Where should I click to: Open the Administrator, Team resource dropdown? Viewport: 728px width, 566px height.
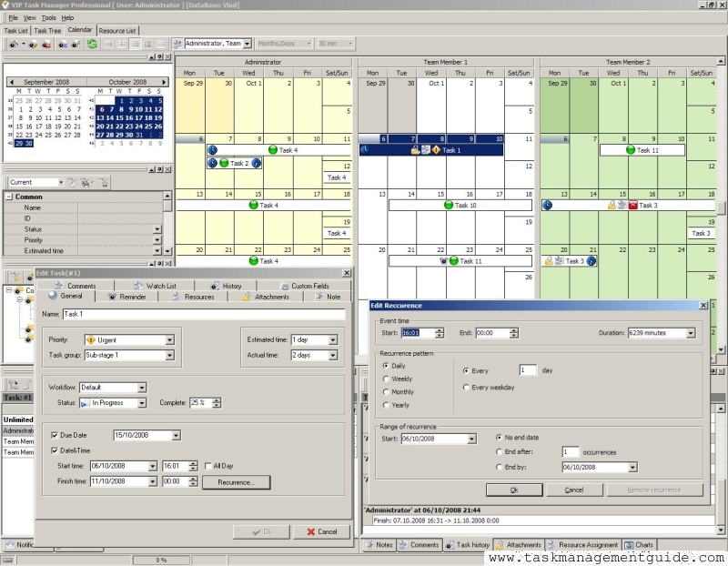(x=248, y=43)
